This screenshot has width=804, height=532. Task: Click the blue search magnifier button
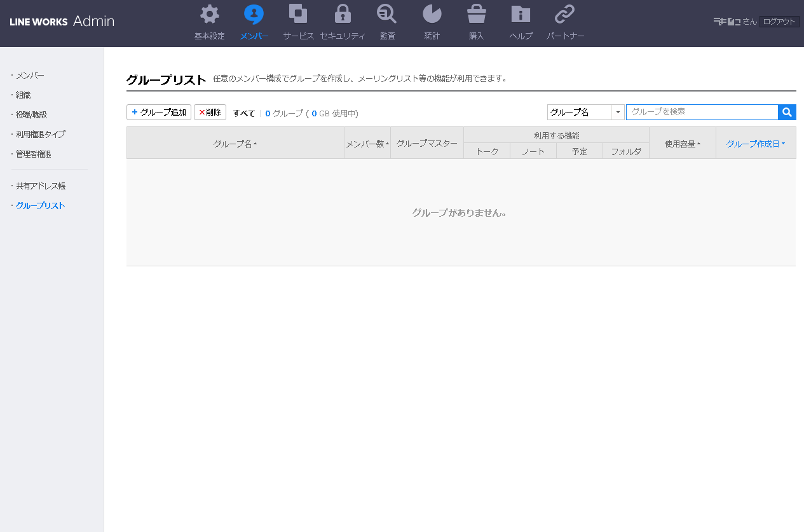[x=787, y=113]
